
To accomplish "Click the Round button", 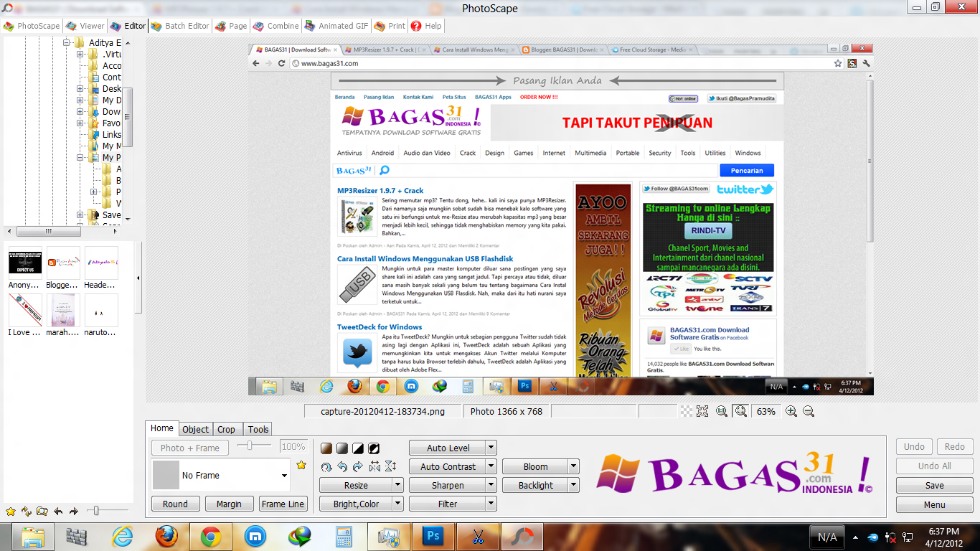I will point(175,504).
